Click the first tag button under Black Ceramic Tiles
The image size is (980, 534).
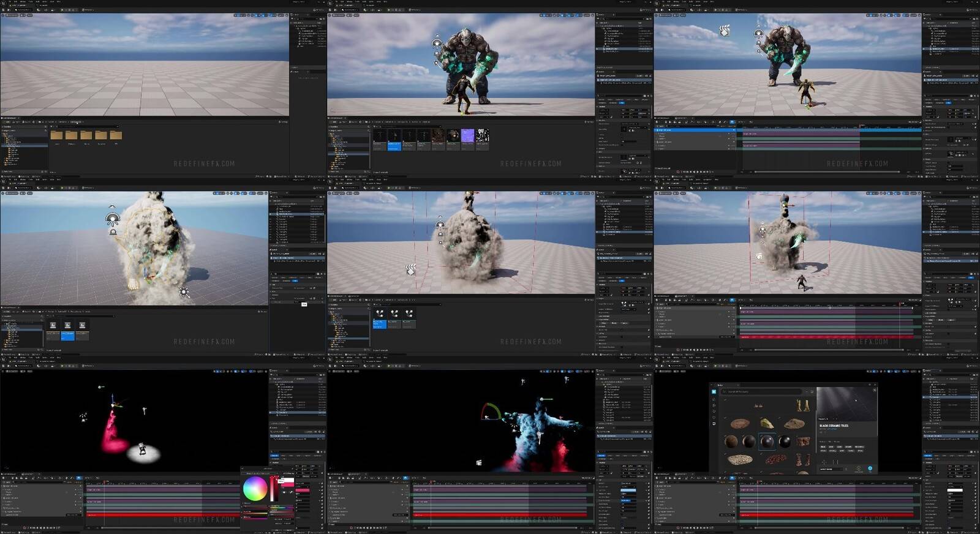pos(824,446)
